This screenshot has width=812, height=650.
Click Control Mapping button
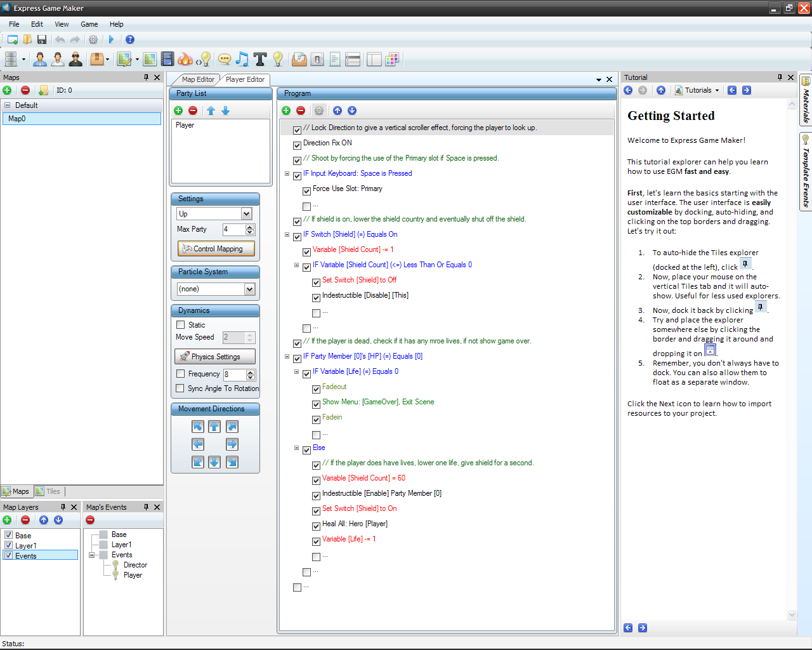(x=216, y=249)
